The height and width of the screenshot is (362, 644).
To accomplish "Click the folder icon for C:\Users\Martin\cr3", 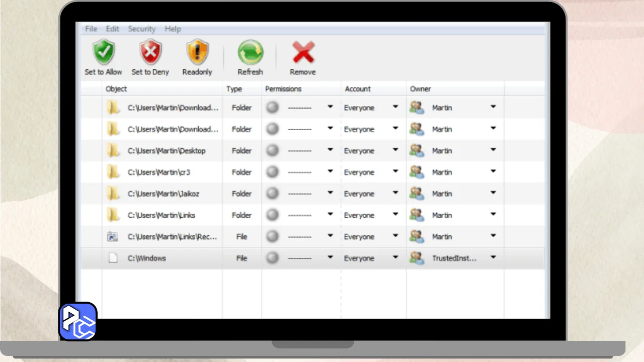I will coord(113,172).
